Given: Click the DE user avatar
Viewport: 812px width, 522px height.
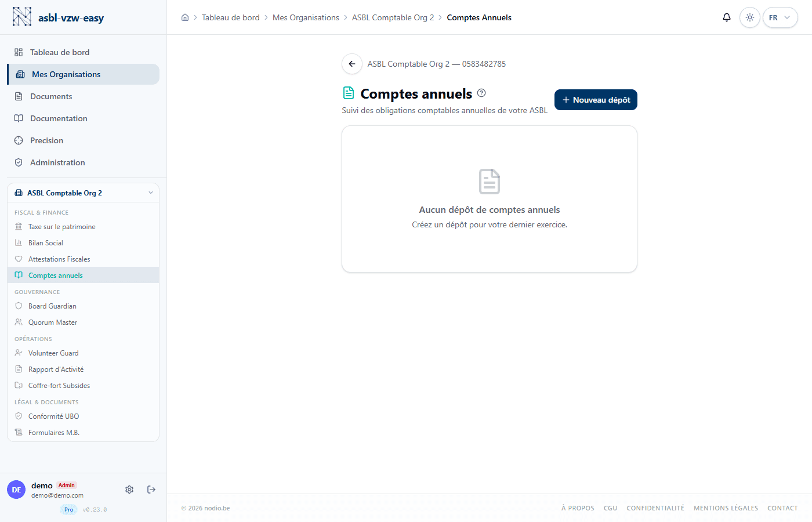Looking at the screenshot, I should [x=16, y=490].
